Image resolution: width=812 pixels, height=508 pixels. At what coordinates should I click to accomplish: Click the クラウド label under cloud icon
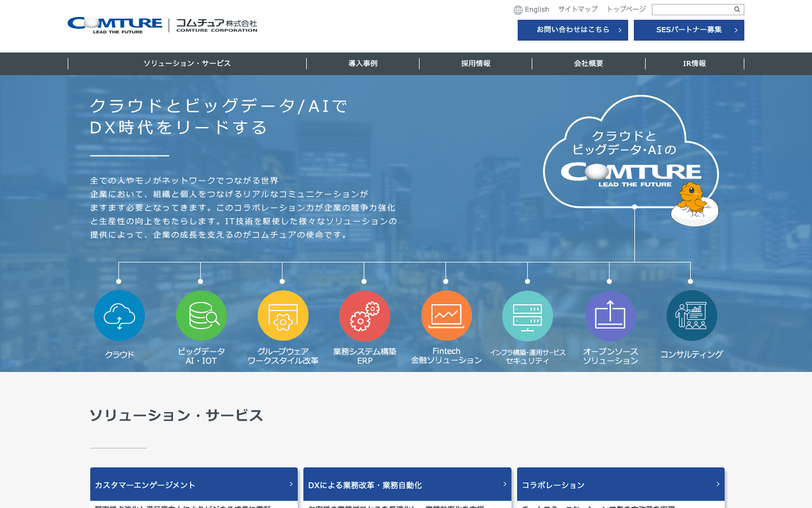pyautogui.click(x=120, y=354)
